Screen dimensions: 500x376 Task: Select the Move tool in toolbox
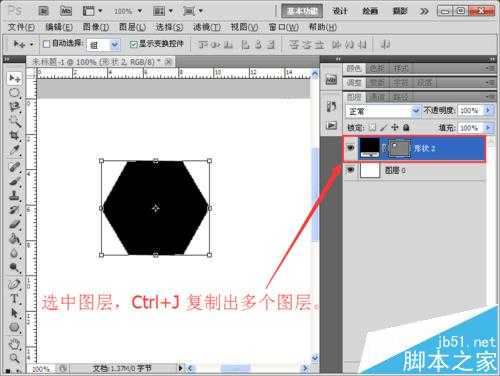pyautogui.click(x=15, y=79)
